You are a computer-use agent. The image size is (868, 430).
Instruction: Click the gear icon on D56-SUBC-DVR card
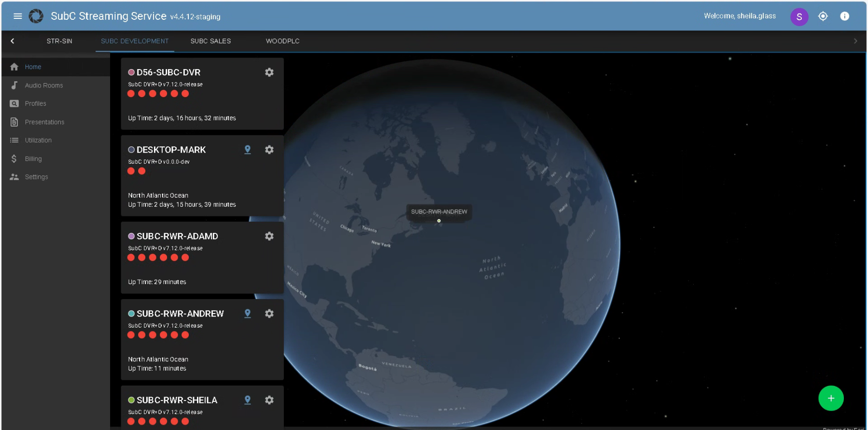click(x=269, y=72)
